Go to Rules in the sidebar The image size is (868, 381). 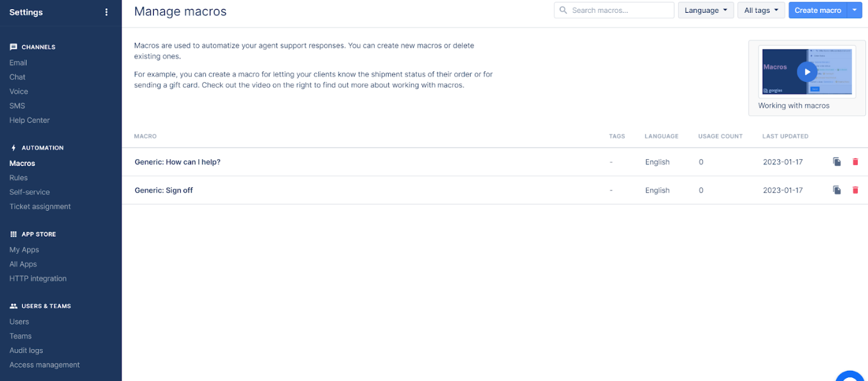point(19,178)
